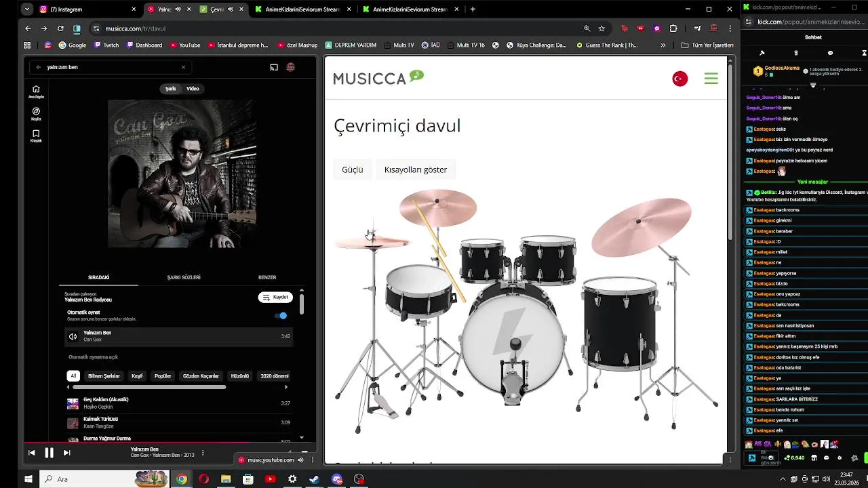868x488 pixels.
Task: Click the Kaydet button
Action: (x=275, y=297)
